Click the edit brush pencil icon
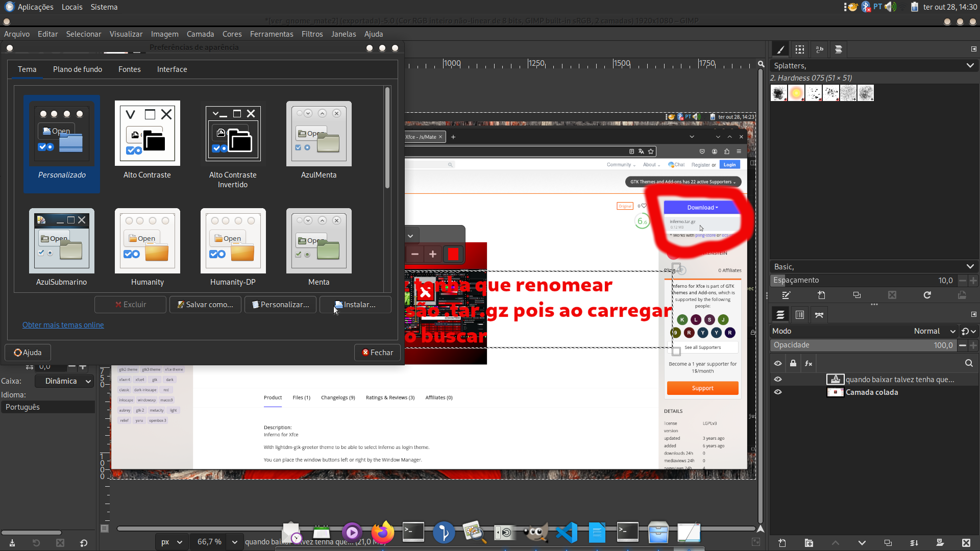The image size is (980, 551). 786,295
